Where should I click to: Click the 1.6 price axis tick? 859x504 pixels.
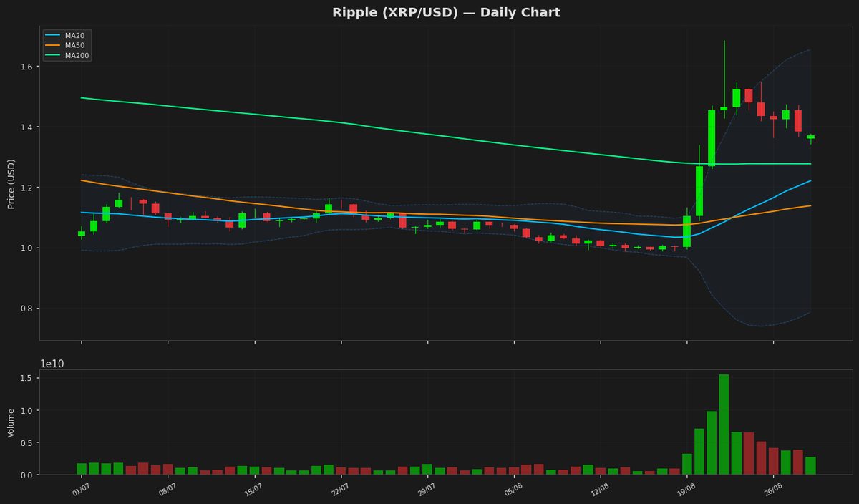click(26, 67)
